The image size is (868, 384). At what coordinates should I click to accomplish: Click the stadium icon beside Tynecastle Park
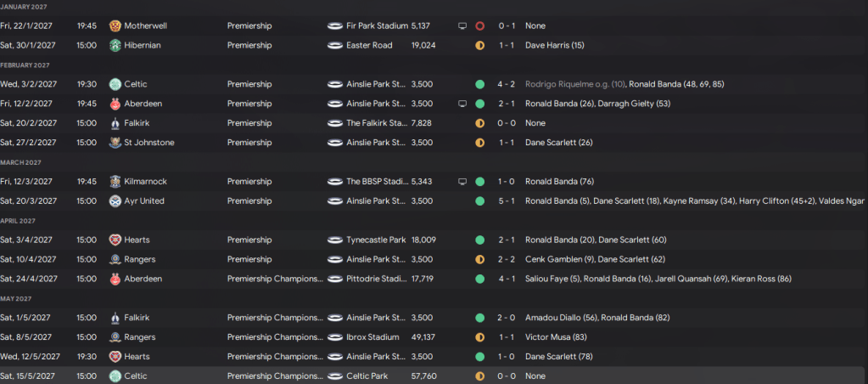pyautogui.click(x=334, y=240)
